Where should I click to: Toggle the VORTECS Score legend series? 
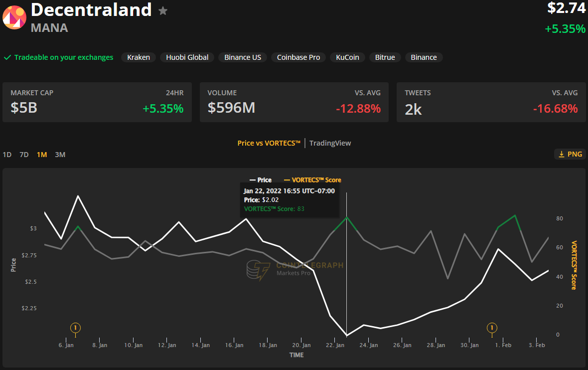(312, 180)
